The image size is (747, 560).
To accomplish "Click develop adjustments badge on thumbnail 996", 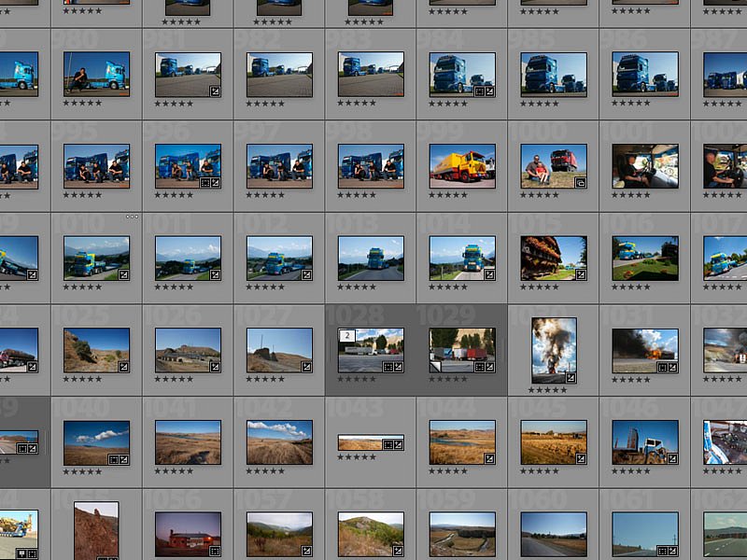I will click(x=215, y=182).
